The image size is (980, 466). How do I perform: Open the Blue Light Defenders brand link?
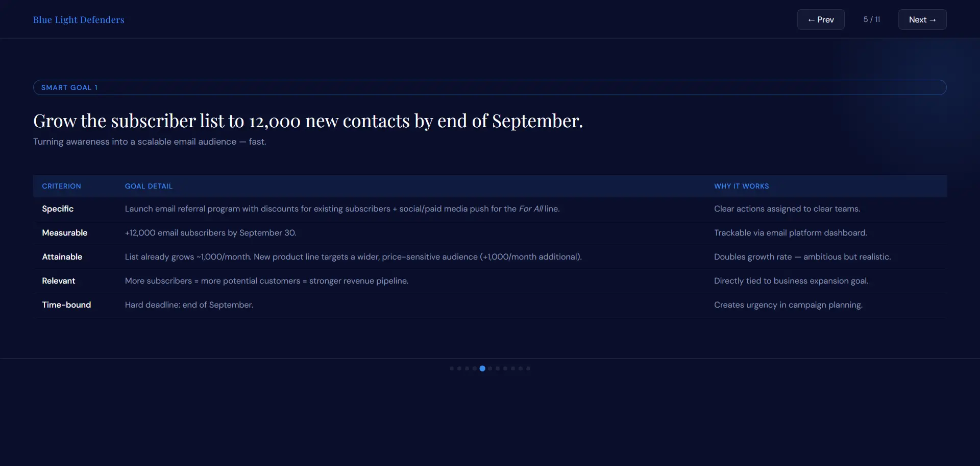(79, 19)
